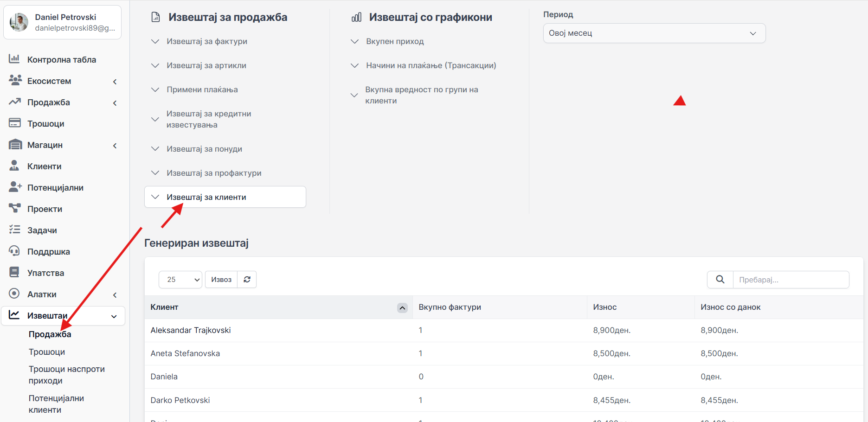
Task: Open Потенцијални клиенти report link
Action: pyautogui.click(x=56, y=404)
